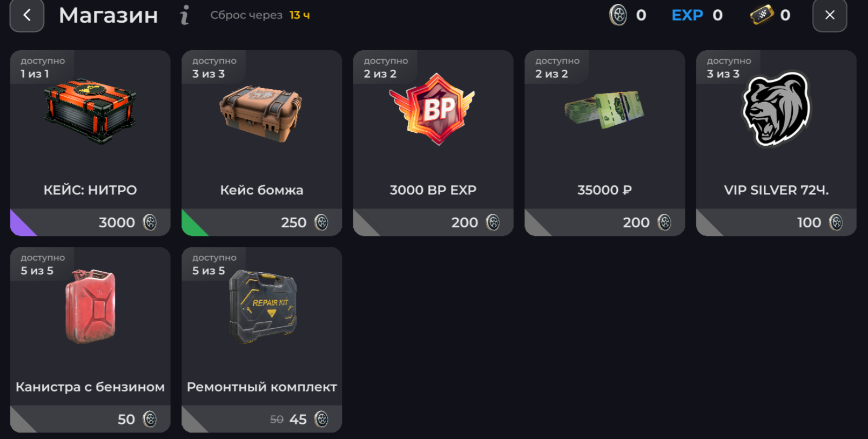Image resolution: width=868 pixels, height=439 pixels.
Task: Click the wheel coin currency icon in header
Action: 618,15
